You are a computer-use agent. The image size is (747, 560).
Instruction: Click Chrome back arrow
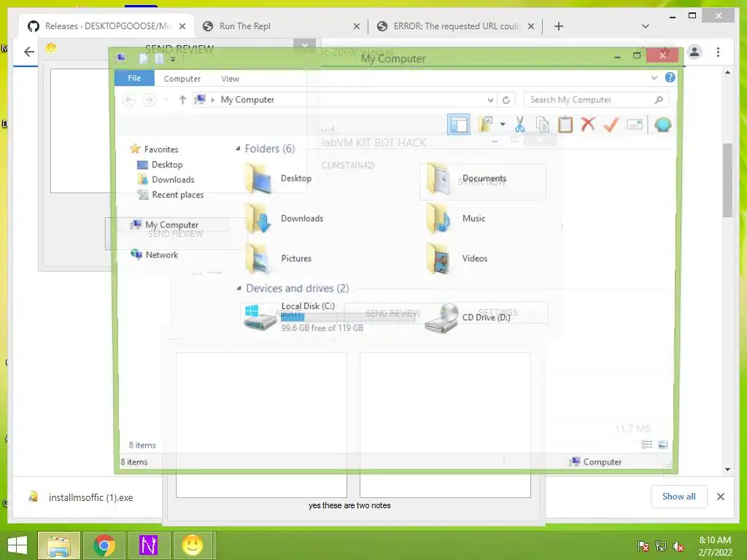[x=29, y=52]
